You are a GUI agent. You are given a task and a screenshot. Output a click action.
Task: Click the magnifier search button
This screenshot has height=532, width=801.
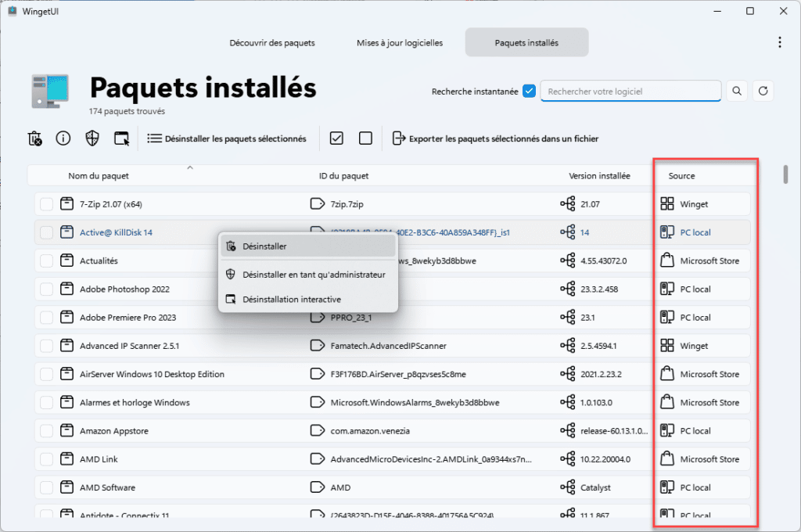coord(737,91)
